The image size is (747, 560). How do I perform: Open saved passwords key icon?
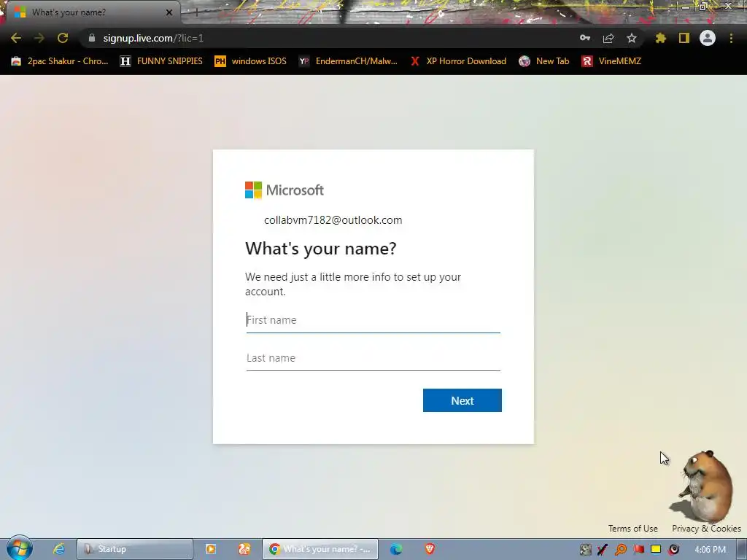pos(585,38)
